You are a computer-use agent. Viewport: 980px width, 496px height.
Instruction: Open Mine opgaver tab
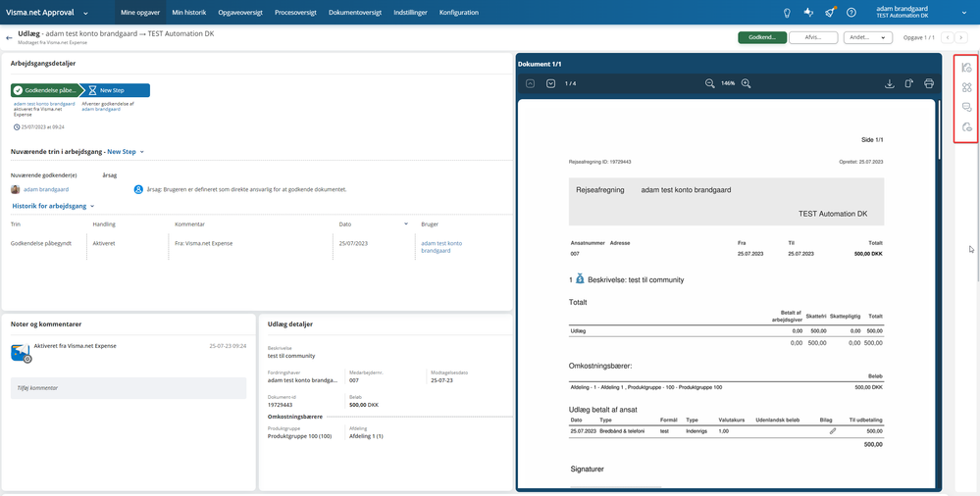140,13
